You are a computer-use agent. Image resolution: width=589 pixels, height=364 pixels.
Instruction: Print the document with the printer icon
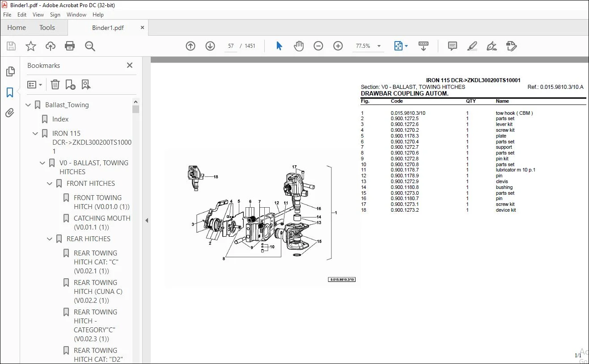tap(70, 46)
